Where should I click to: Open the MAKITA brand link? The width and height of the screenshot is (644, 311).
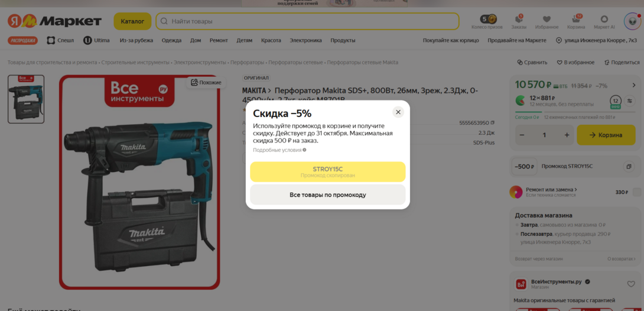click(256, 90)
